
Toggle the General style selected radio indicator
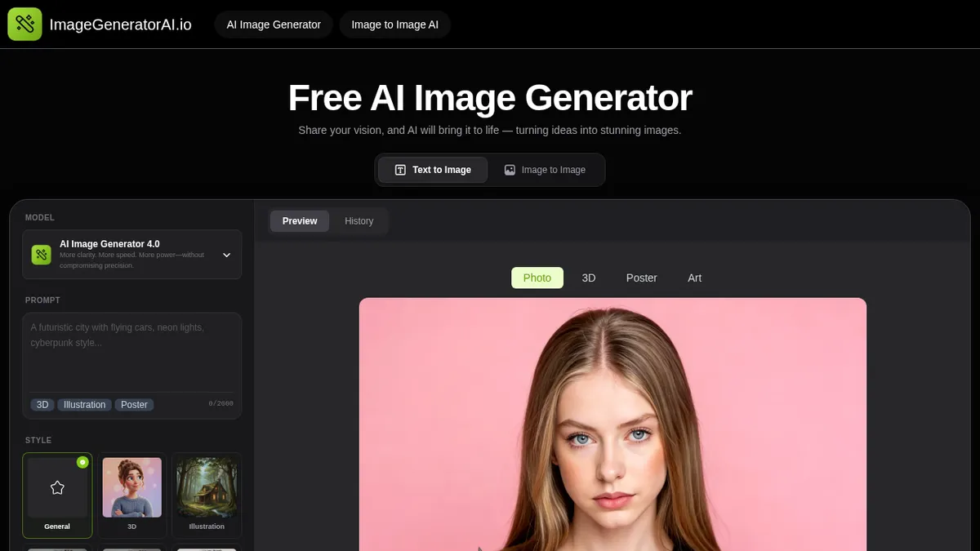coord(82,462)
